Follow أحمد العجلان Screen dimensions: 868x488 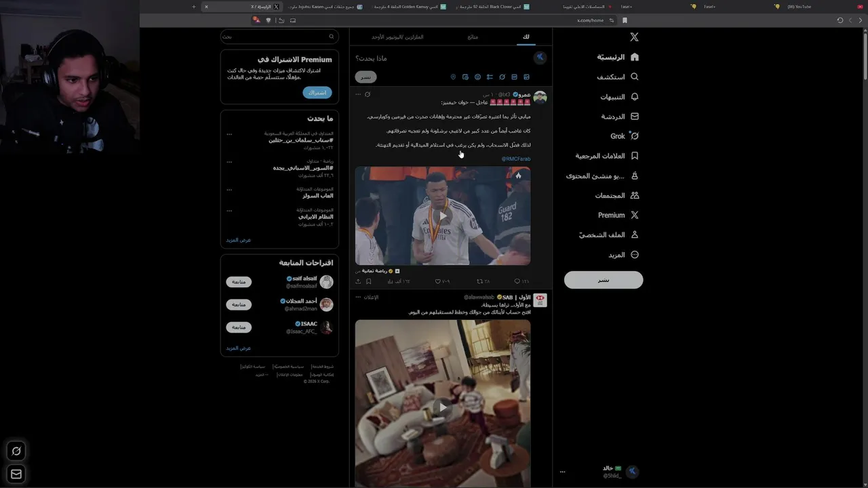(239, 305)
